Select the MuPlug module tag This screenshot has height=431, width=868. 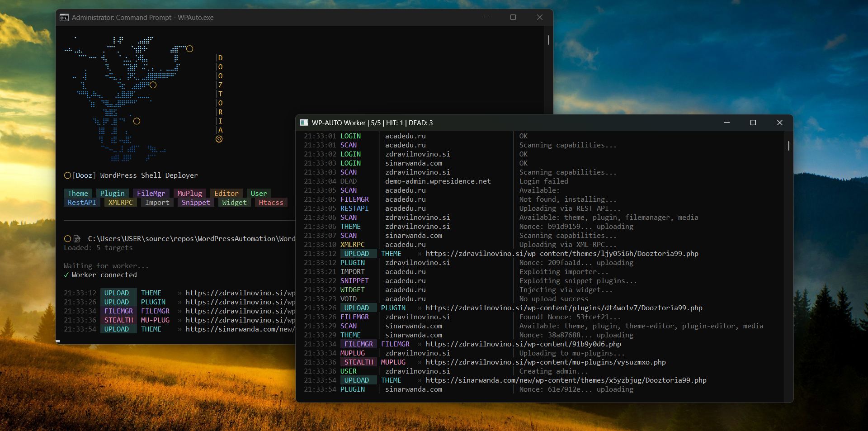click(x=189, y=193)
